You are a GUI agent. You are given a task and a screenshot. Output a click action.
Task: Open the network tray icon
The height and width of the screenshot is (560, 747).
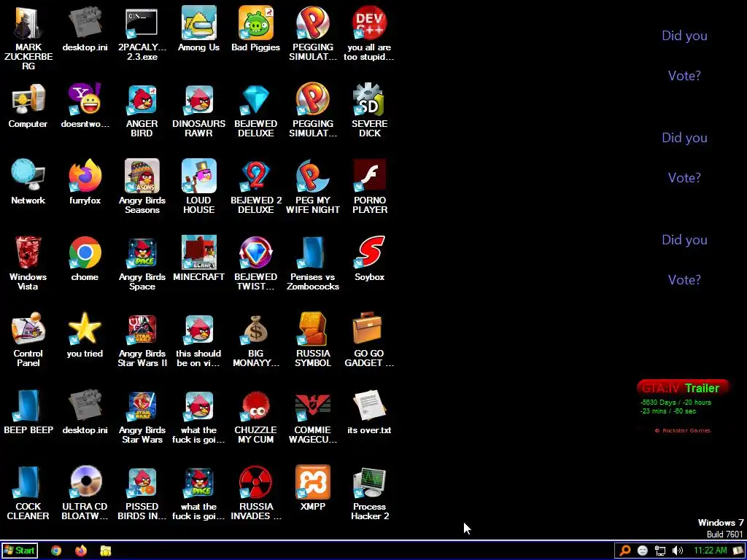[659, 551]
